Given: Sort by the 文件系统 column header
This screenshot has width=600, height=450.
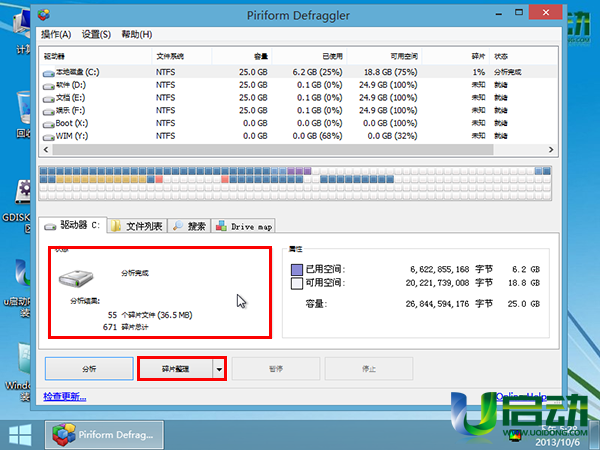Looking at the screenshot, I should click(x=181, y=56).
